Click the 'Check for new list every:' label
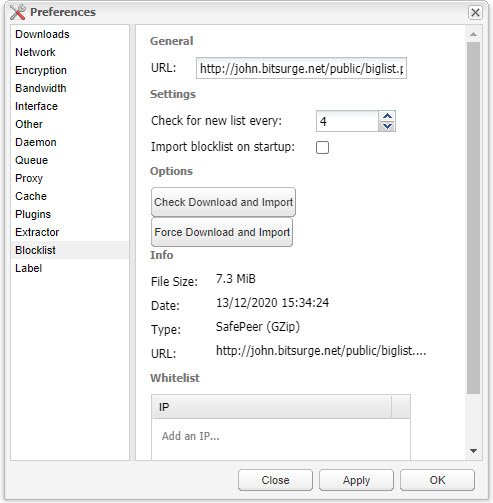Image resolution: width=493 pixels, height=503 pixels. (x=216, y=121)
